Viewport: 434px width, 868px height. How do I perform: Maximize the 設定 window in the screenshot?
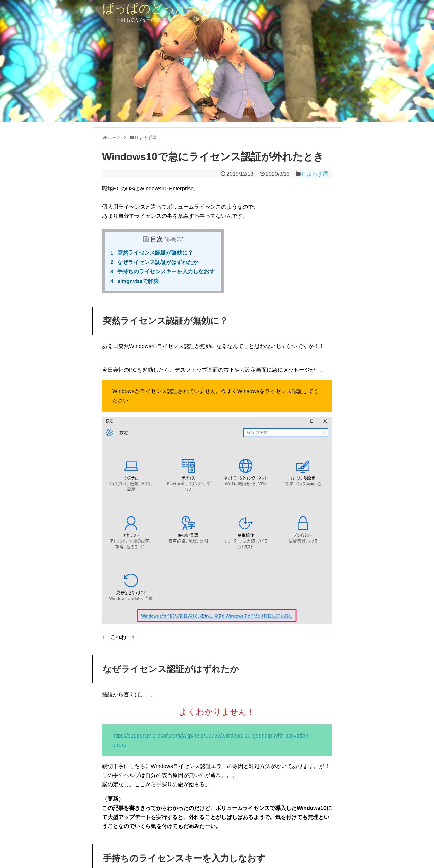(x=312, y=421)
